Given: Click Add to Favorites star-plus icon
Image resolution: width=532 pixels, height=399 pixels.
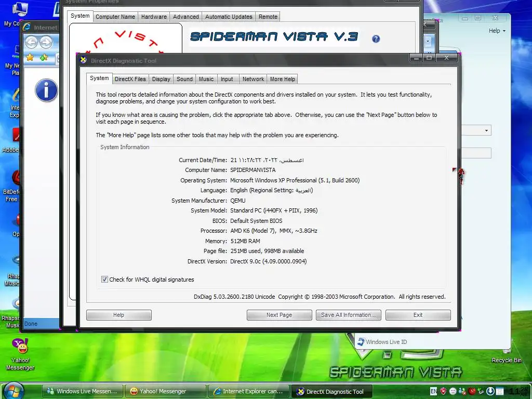Looking at the screenshot, I should pos(44,58).
